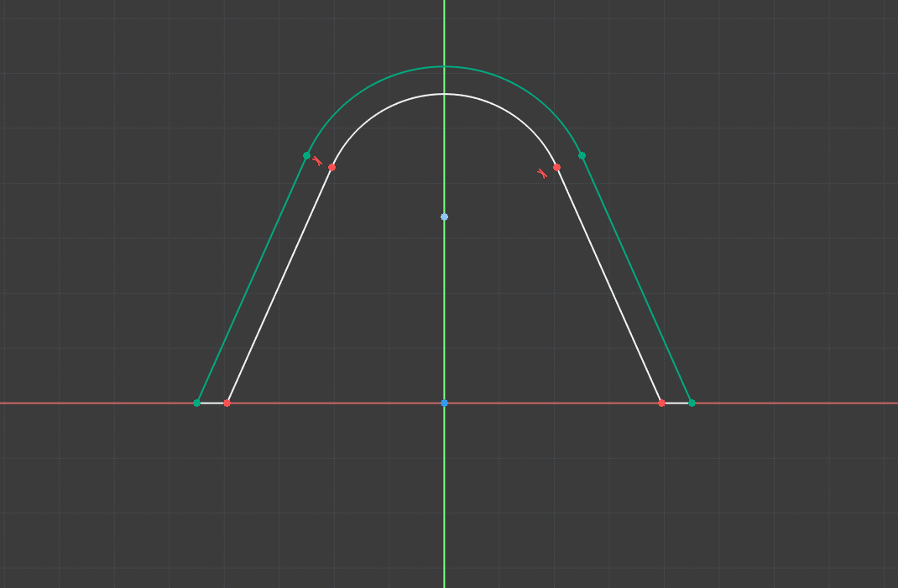Click the red bottom-right inner line endpoint
Screen dimensions: 898x588
click(661, 403)
